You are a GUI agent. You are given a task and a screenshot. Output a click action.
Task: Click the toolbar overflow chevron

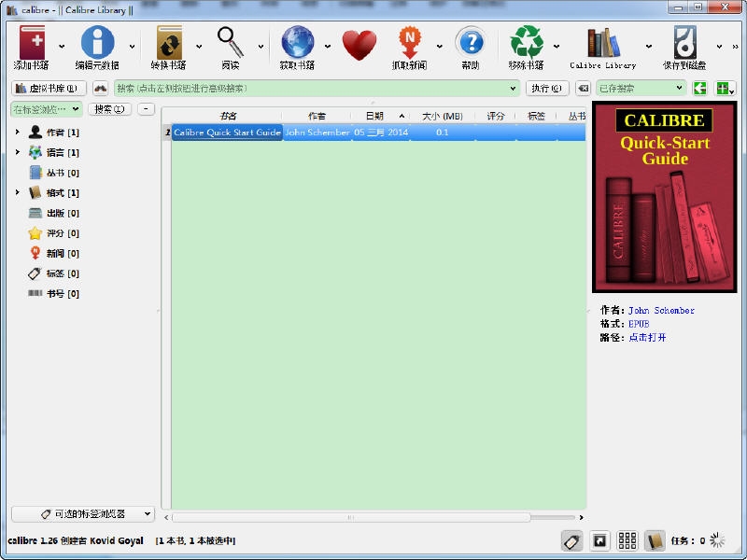735,46
